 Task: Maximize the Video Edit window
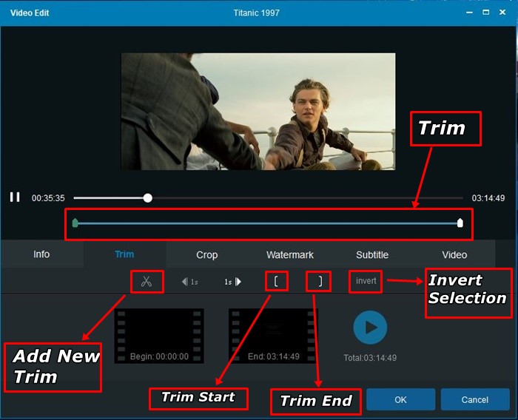[x=485, y=13]
